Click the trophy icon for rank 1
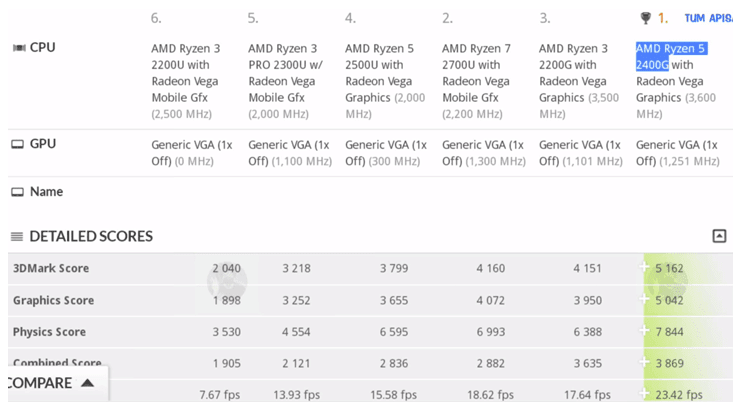The height and width of the screenshot is (406, 742). [645, 18]
